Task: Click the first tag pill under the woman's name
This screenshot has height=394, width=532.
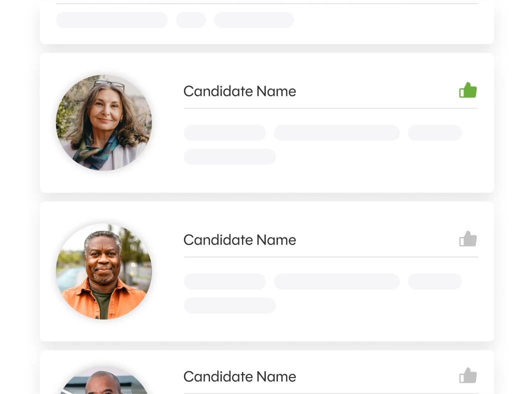Action: pos(225,133)
